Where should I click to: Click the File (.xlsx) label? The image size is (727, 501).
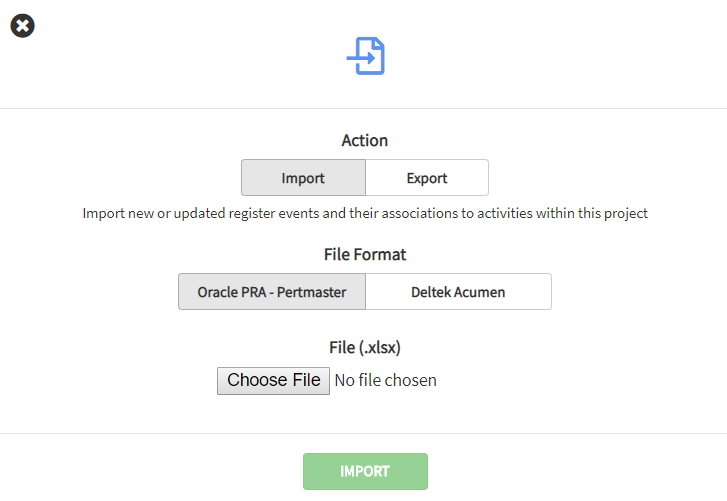pyautogui.click(x=365, y=347)
